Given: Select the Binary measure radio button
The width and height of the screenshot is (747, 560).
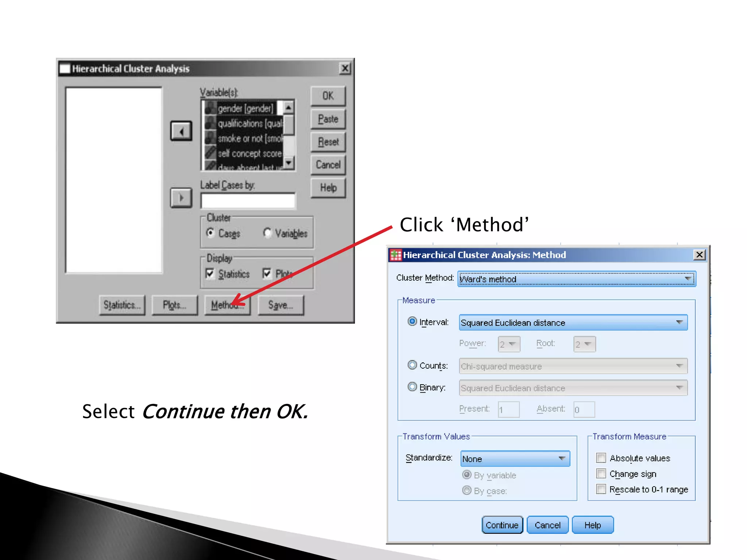Looking at the screenshot, I should 412,387.
